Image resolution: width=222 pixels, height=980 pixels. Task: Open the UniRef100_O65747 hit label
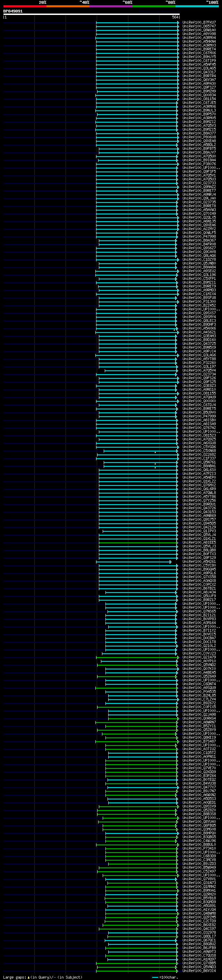(199, 26)
